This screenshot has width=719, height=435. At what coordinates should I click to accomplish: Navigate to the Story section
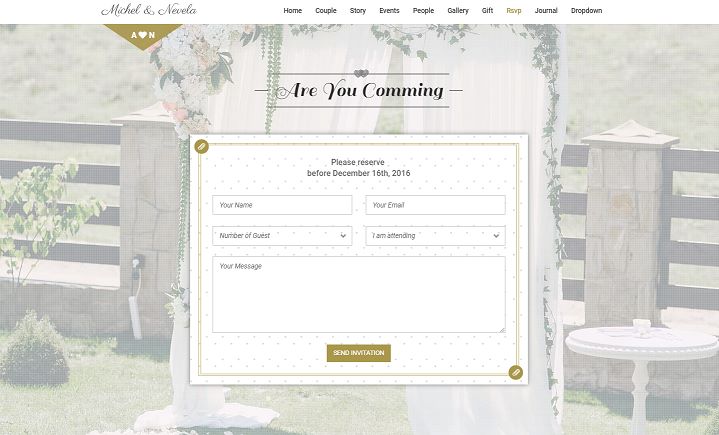[358, 11]
